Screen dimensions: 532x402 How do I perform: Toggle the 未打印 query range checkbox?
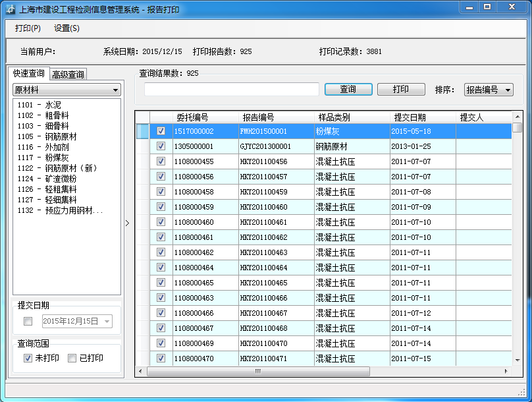pos(28,358)
